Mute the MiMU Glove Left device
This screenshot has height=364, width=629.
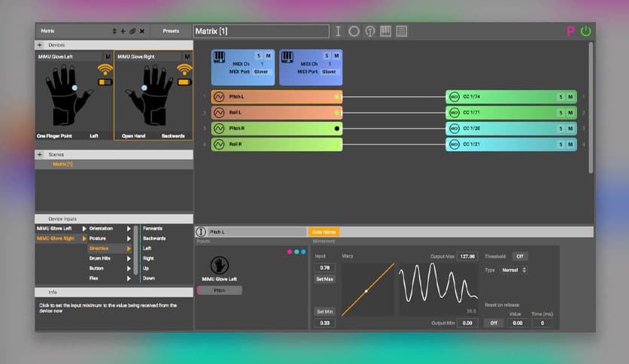click(108, 56)
